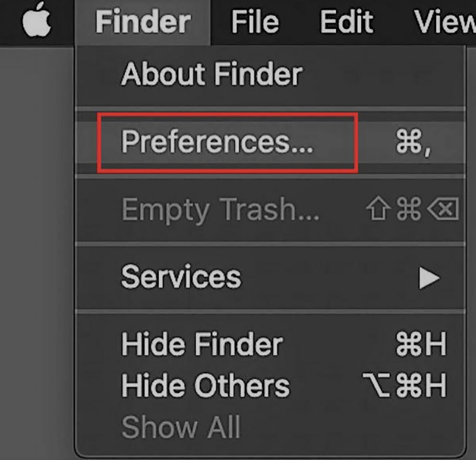Click the delete-key symbol beside Empty Trash
Viewport: 476px width, 460px height.
443,209
